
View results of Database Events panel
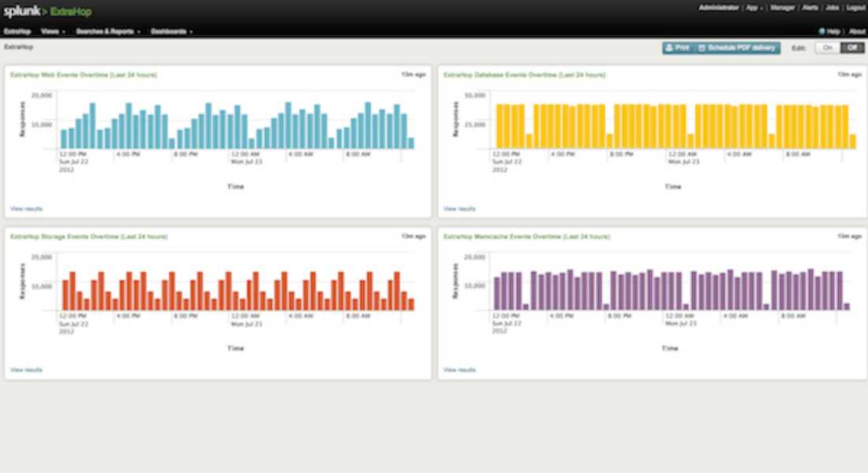pyautogui.click(x=459, y=209)
